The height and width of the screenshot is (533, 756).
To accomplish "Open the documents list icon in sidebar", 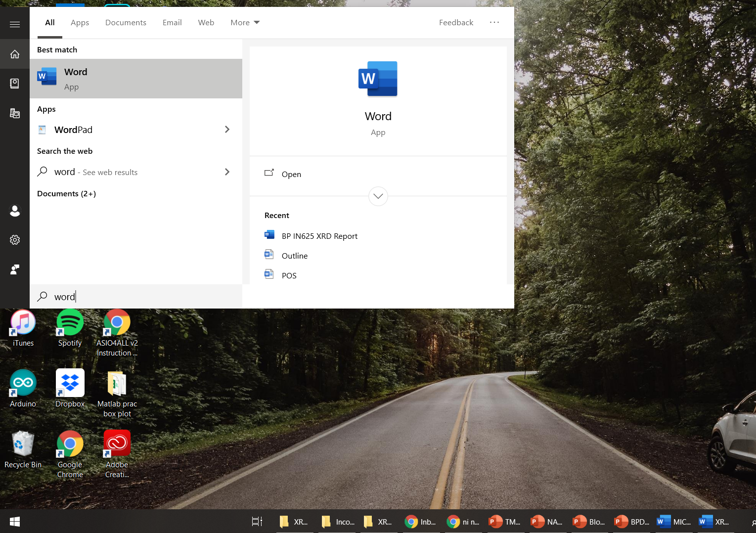I will (15, 113).
